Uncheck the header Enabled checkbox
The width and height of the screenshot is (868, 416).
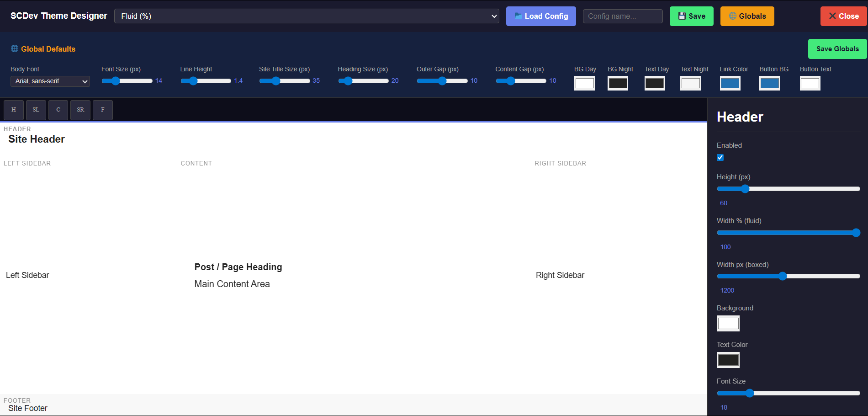coord(720,158)
